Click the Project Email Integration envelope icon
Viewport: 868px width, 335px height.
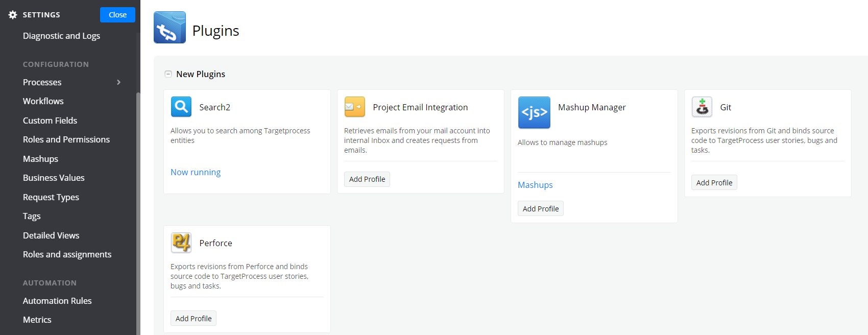pos(355,107)
